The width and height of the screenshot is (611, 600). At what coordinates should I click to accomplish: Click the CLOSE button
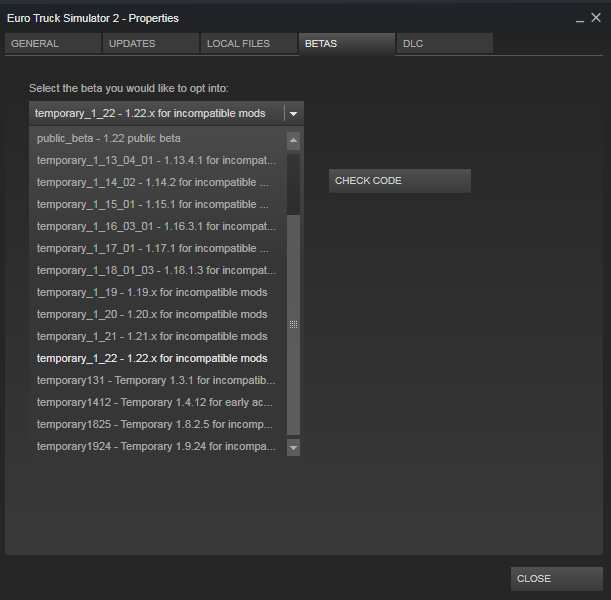(557, 579)
